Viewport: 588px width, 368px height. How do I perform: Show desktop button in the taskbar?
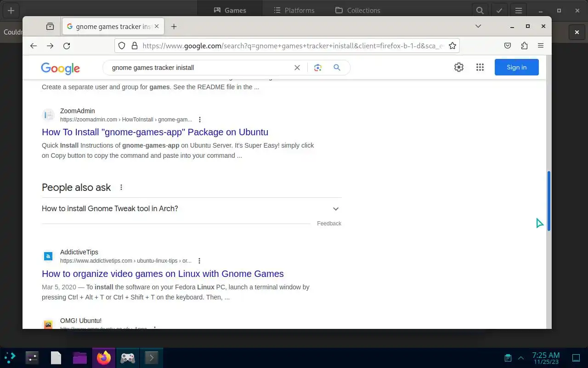(576, 358)
